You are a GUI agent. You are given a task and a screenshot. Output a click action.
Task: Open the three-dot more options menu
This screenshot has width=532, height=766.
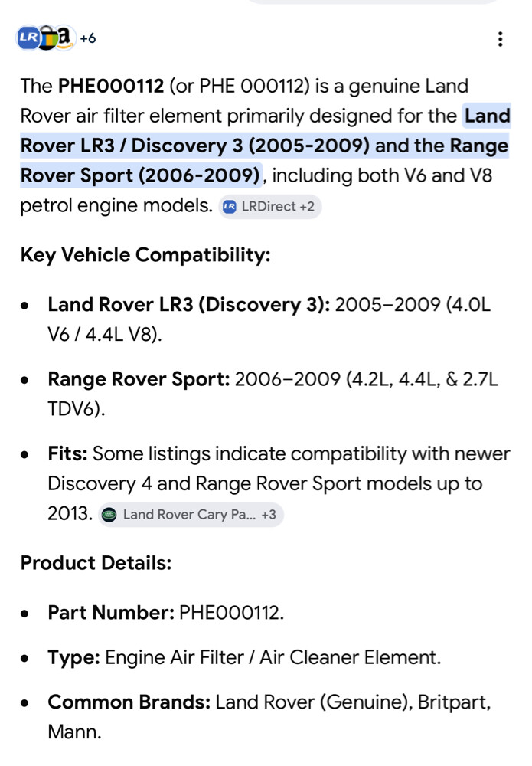click(501, 39)
